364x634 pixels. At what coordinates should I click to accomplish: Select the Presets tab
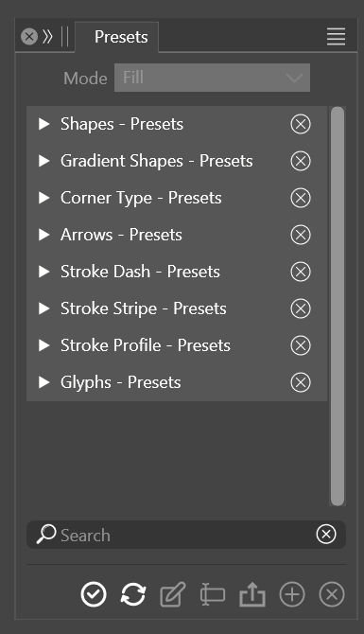click(x=121, y=37)
